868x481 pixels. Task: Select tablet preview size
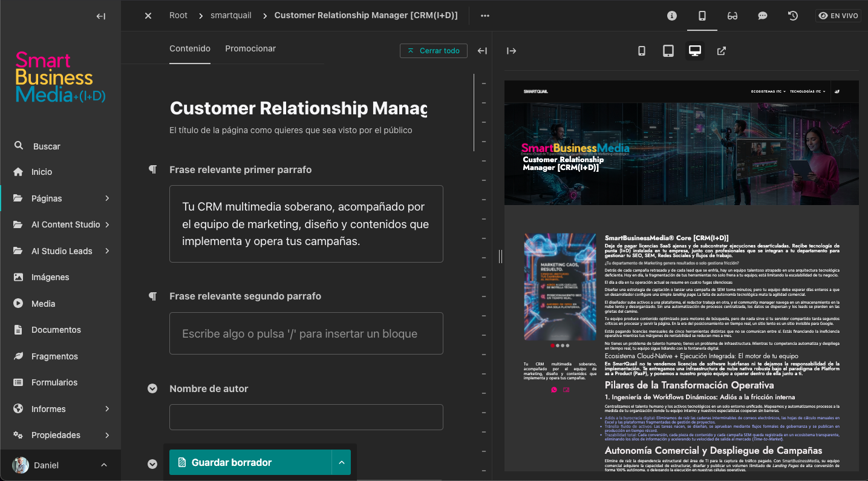coord(668,51)
